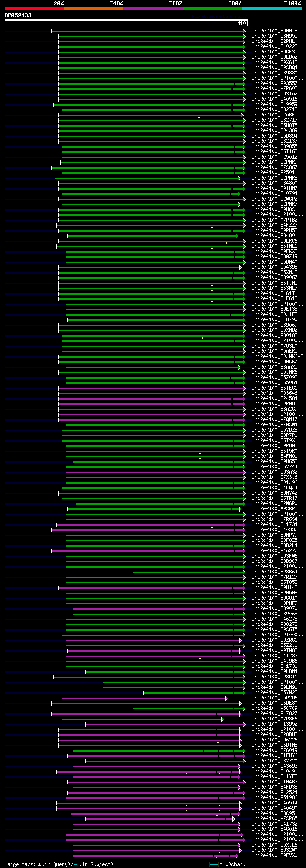The image size is (306, 868).
Task: Click the UniRef100_B9ETS8 label
Action: pyautogui.click(x=274, y=309)
